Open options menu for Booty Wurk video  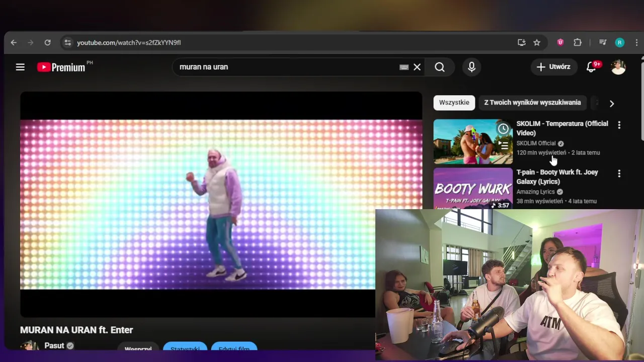point(619,173)
